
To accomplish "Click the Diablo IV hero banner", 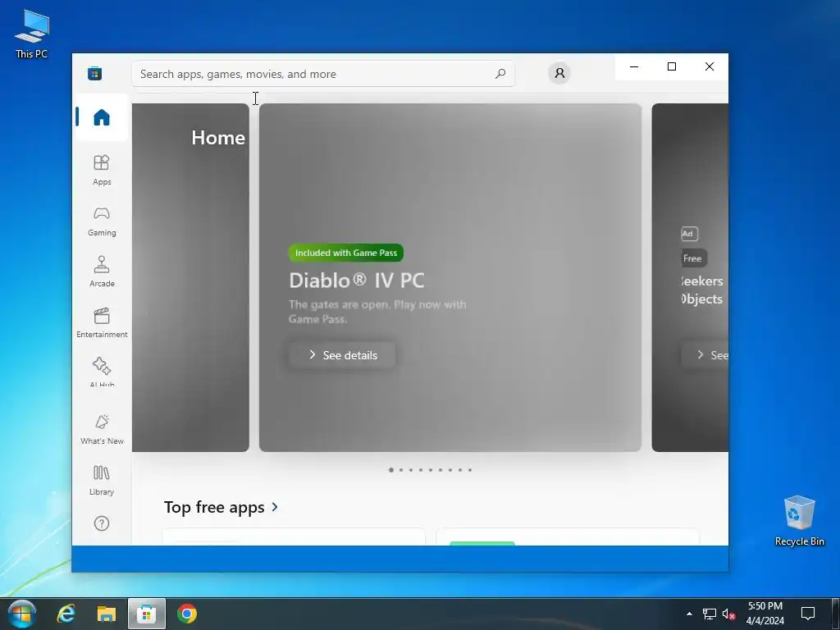I will [x=450, y=277].
